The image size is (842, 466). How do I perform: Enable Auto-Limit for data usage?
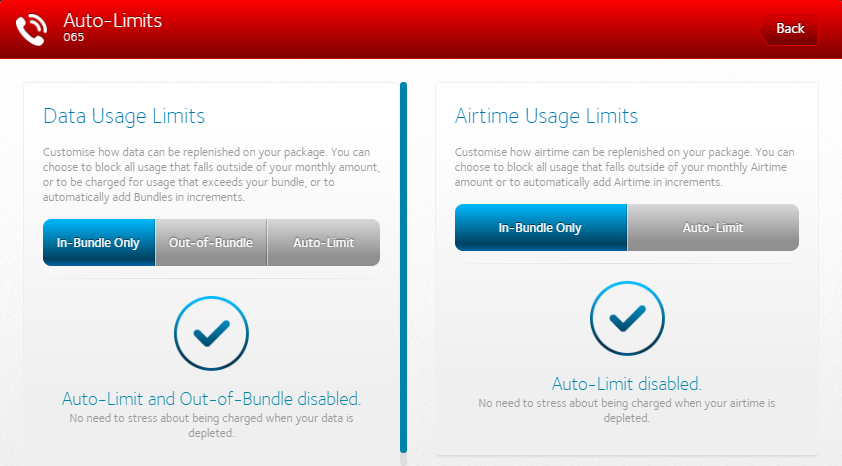pyautogui.click(x=323, y=243)
